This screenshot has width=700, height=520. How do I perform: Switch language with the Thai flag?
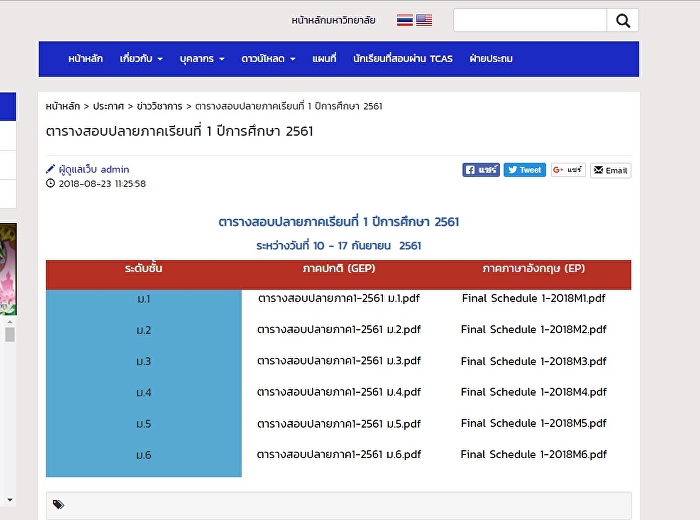(x=404, y=20)
